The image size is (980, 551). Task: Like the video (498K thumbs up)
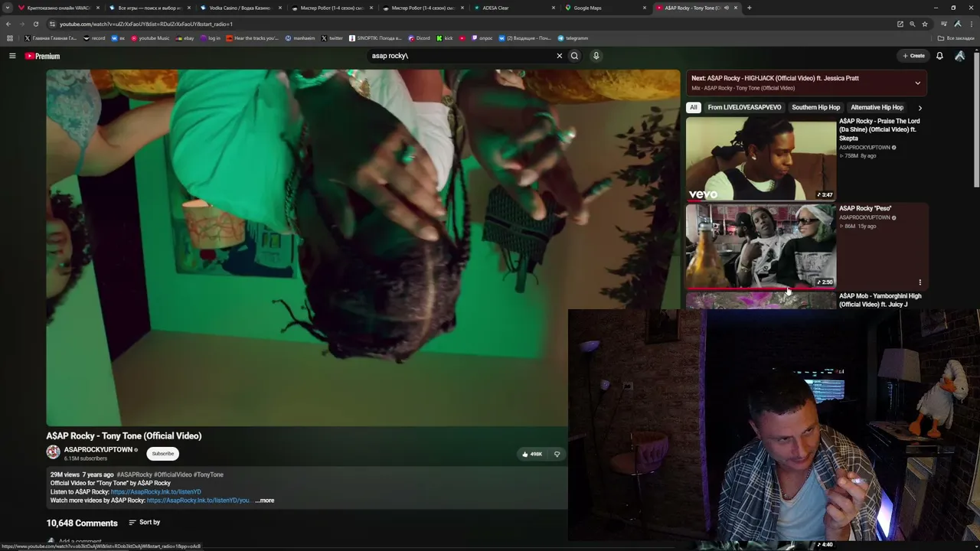(531, 454)
